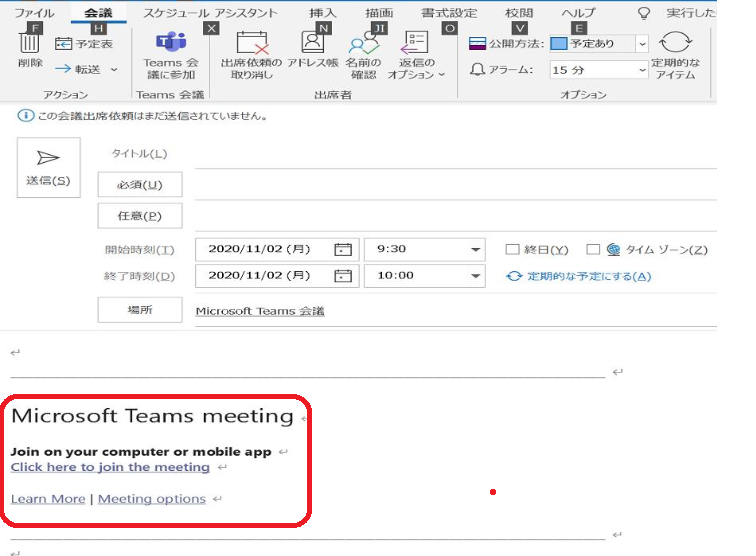Image resolution: width=756 pixels, height=556 pixels.
Task: Click Check Names (名前の確認) icon
Action: point(364,43)
